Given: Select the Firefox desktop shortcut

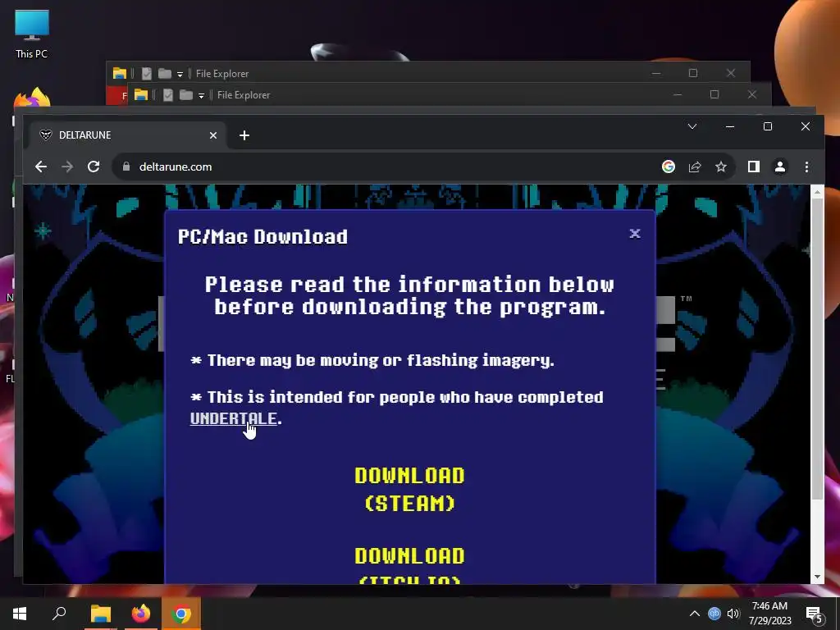Looking at the screenshot, I should point(32,97).
